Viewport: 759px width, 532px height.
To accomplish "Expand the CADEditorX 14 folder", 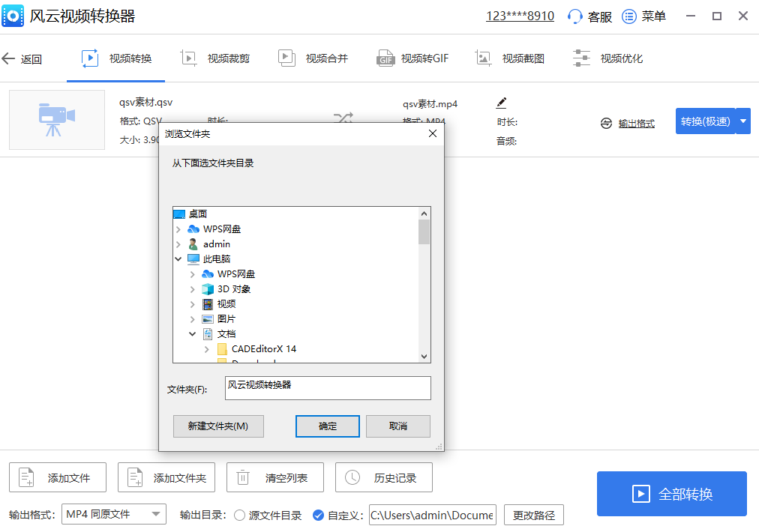I will tap(207, 349).
